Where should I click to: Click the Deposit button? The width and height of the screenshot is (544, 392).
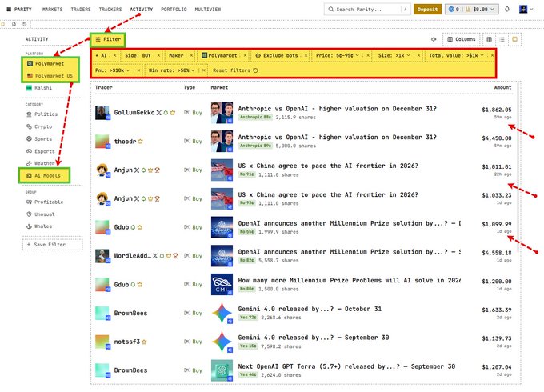point(427,10)
